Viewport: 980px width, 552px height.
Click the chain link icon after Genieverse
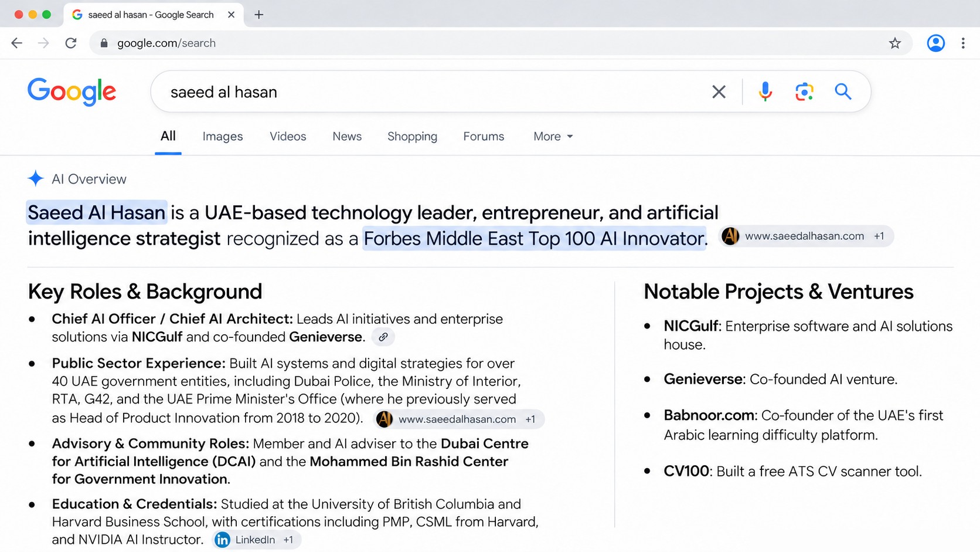point(383,337)
